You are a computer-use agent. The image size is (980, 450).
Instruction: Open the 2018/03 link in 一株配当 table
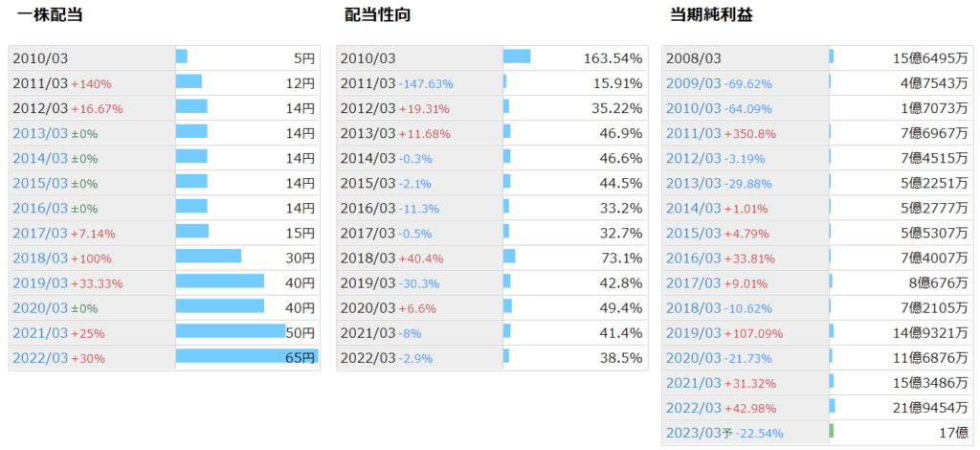(x=40, y=259)
